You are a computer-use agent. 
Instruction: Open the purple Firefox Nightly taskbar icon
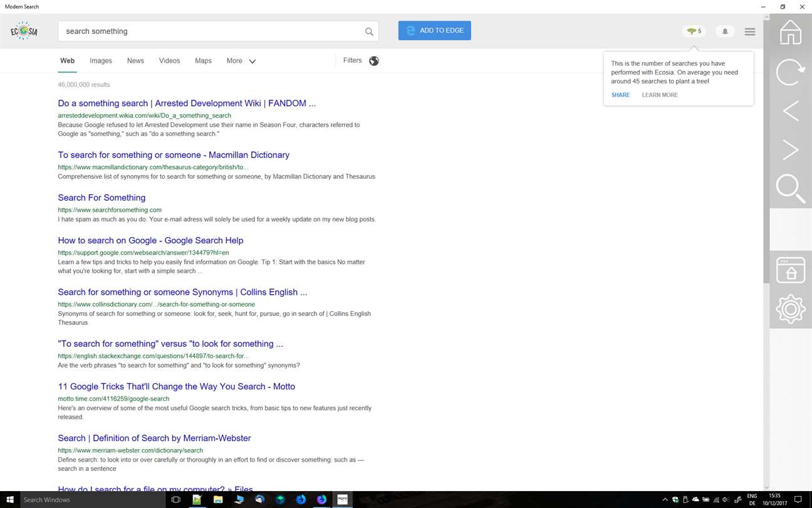(321, 500)
